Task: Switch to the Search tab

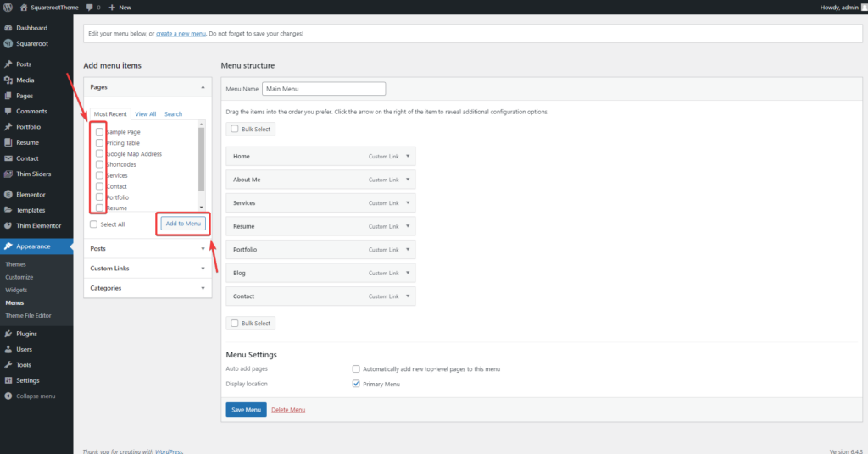Action: tap(173, 113)
